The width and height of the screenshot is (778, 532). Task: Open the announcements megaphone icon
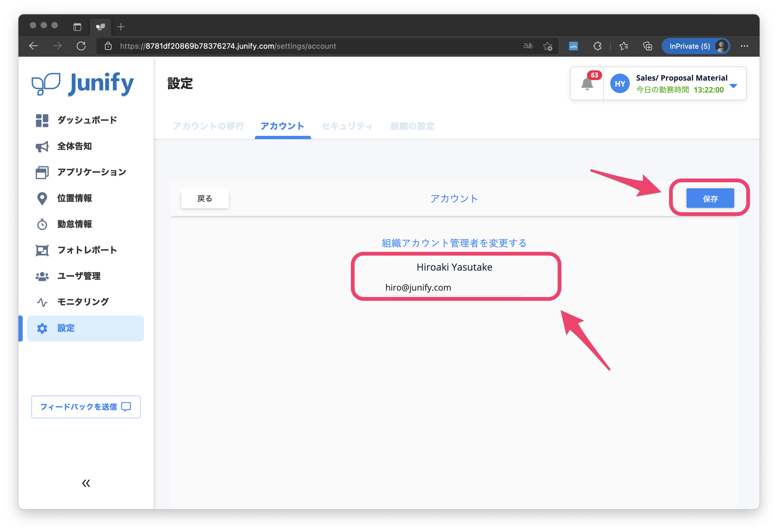[42, 146]
